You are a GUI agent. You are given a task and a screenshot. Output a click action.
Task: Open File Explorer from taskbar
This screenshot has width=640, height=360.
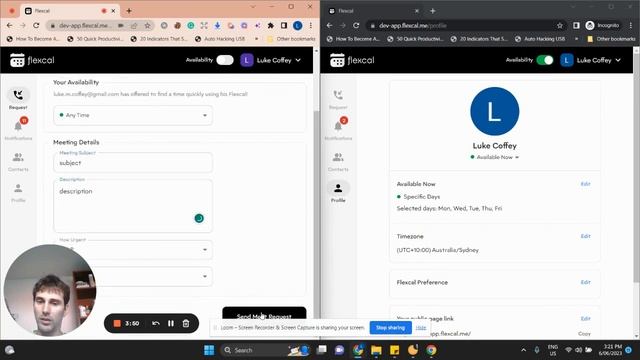coord(376,350)
